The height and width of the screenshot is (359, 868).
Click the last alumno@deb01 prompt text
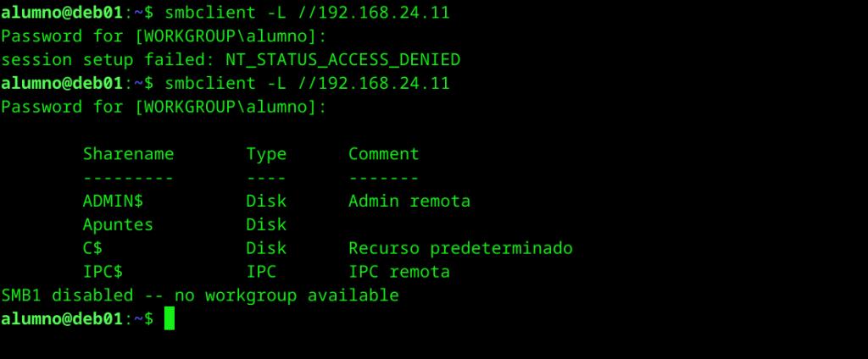pos(62,319)
